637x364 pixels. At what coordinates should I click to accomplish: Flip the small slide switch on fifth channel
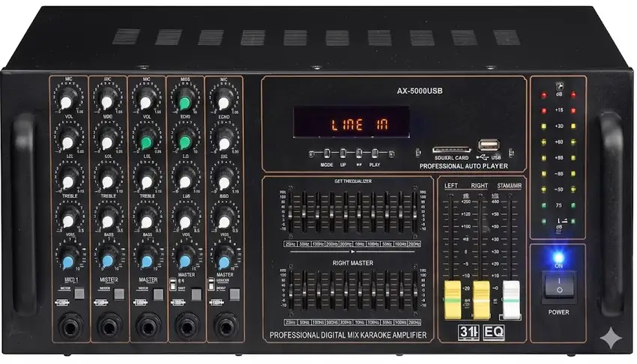pos(211,285)
